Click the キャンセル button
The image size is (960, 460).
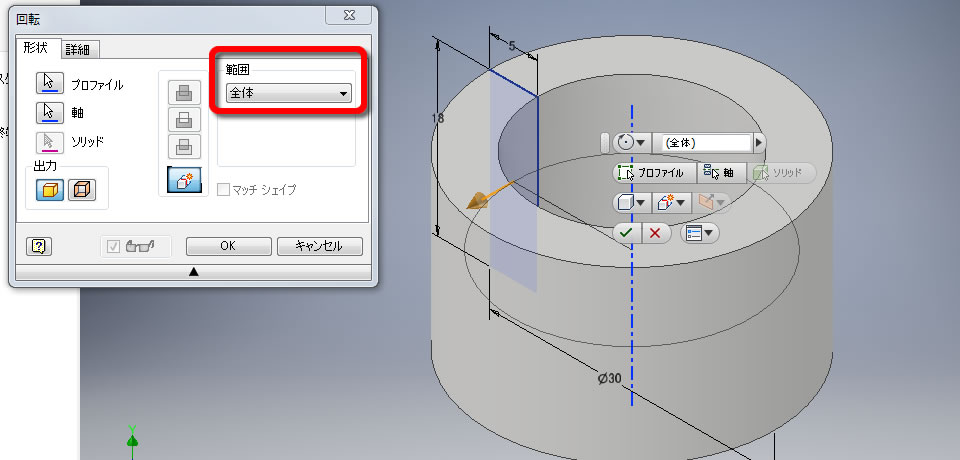coord(320,246)
